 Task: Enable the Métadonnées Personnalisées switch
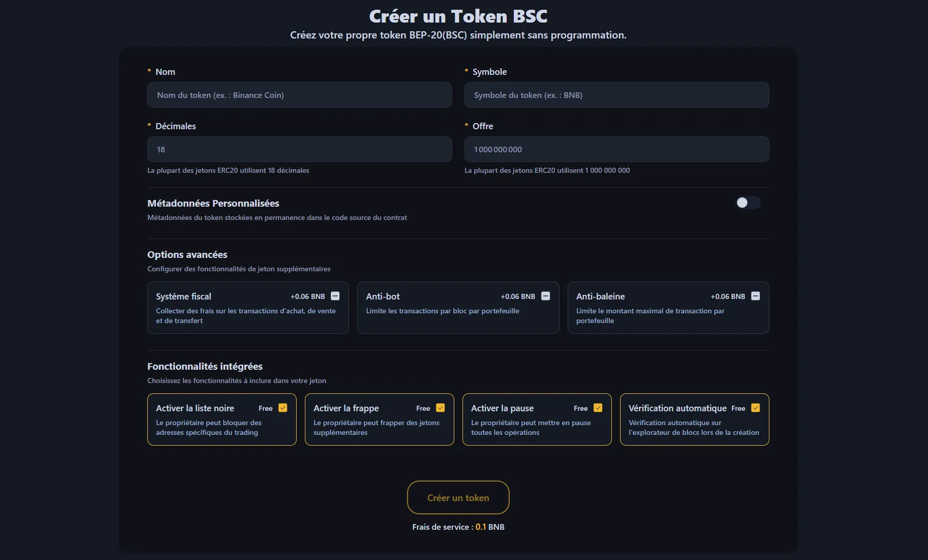click(747, 203)
